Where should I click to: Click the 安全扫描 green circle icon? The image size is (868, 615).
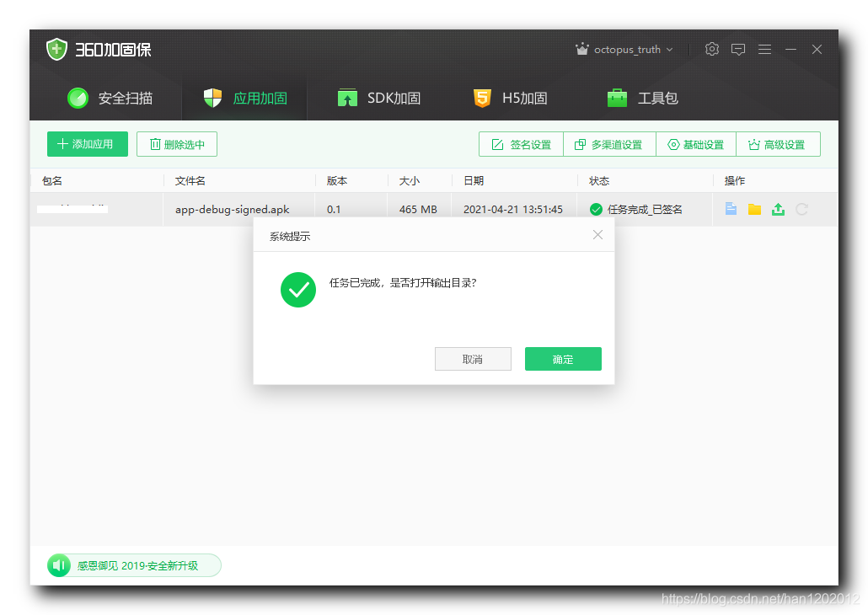click(78, 98)
